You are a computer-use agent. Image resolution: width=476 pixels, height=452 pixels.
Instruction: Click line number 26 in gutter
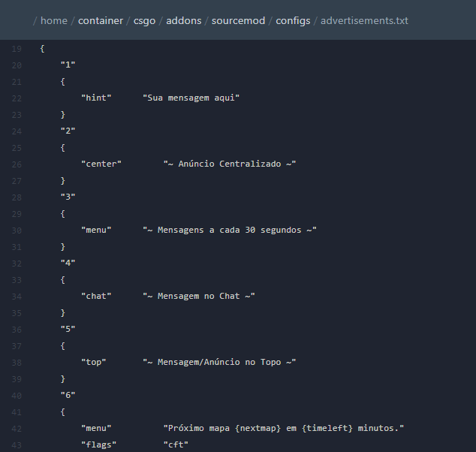coord(17,164)
